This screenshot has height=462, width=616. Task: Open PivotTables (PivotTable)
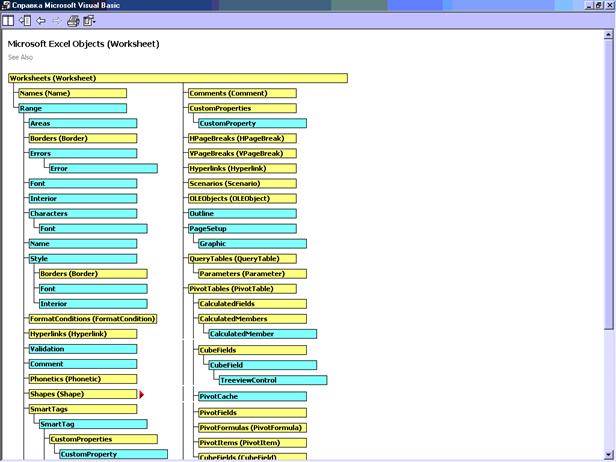pos(242,289)
